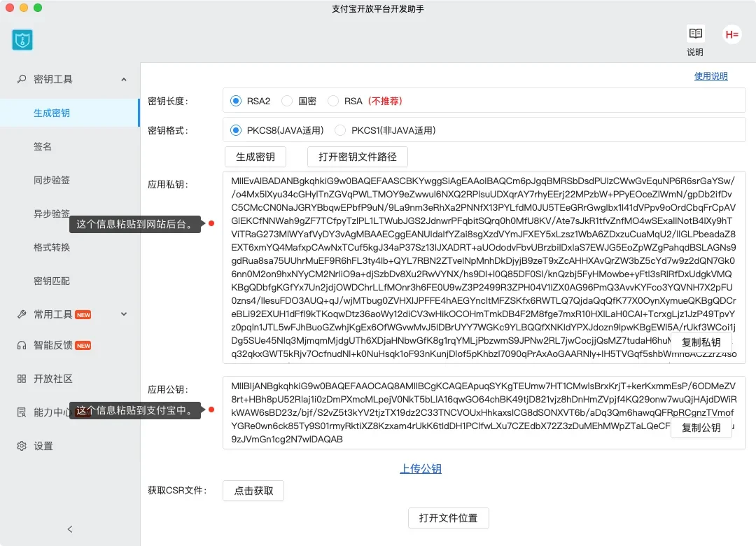
Task: Select the RSA (不推荐) radio option
Action: point(333,101)
